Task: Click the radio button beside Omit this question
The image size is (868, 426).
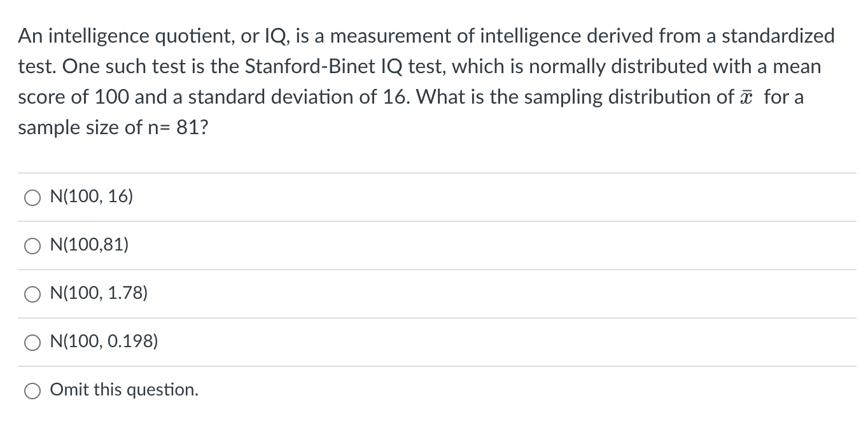Action: (32, 390)
